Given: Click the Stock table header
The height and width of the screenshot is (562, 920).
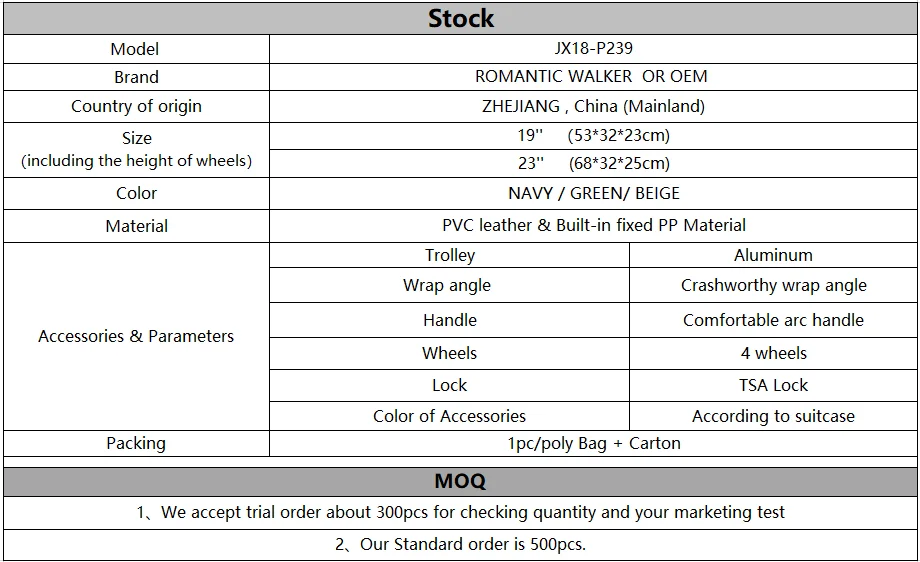Looking at the screenshot, I should pos(460,18).
